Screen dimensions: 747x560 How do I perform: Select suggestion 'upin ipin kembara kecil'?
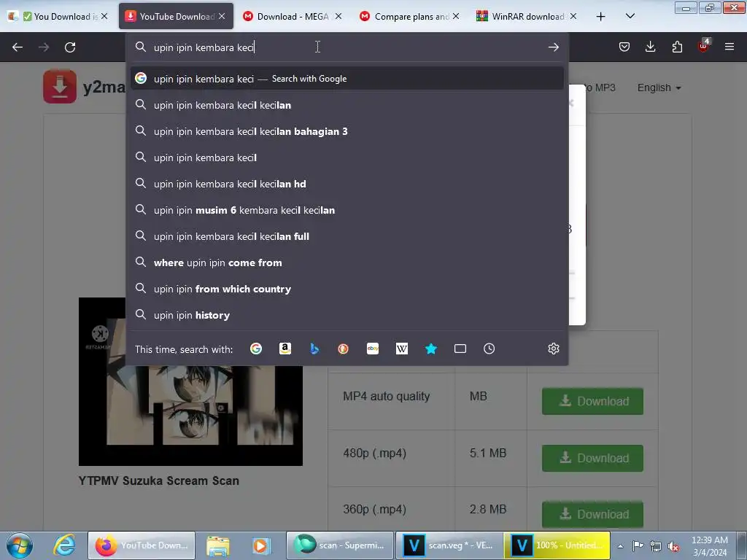(347, 157)
